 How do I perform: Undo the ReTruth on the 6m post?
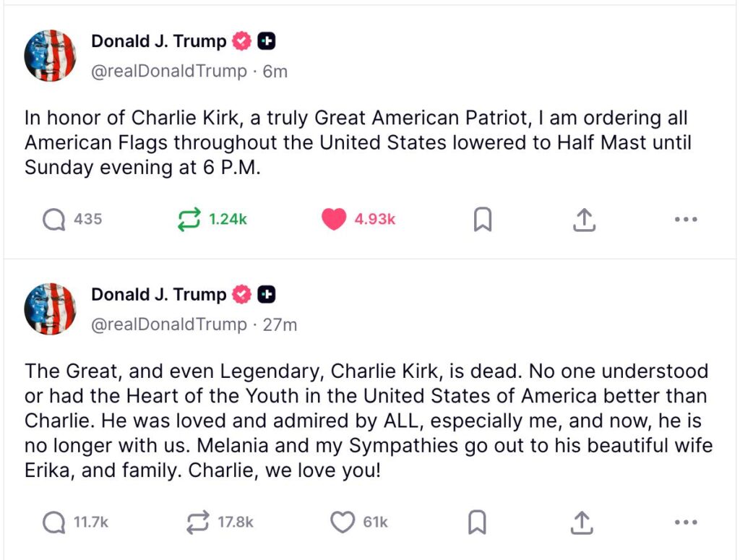pyautogui.click(x=189, y=219)
